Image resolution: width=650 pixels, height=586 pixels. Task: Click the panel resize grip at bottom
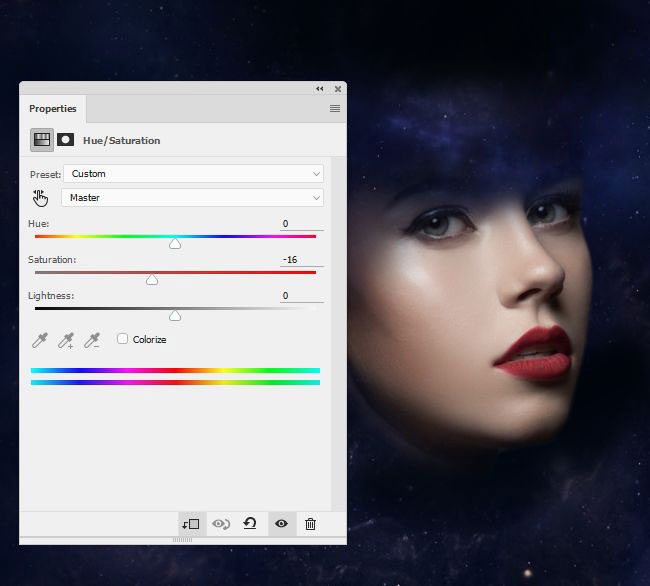182,540
